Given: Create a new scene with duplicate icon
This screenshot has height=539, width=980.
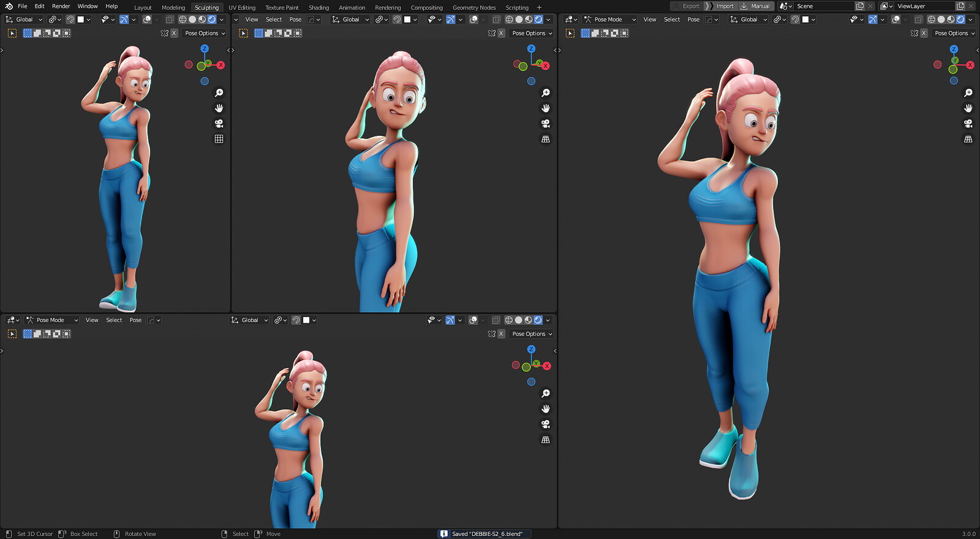Looking at the screenshot, I should click(860, 6).
